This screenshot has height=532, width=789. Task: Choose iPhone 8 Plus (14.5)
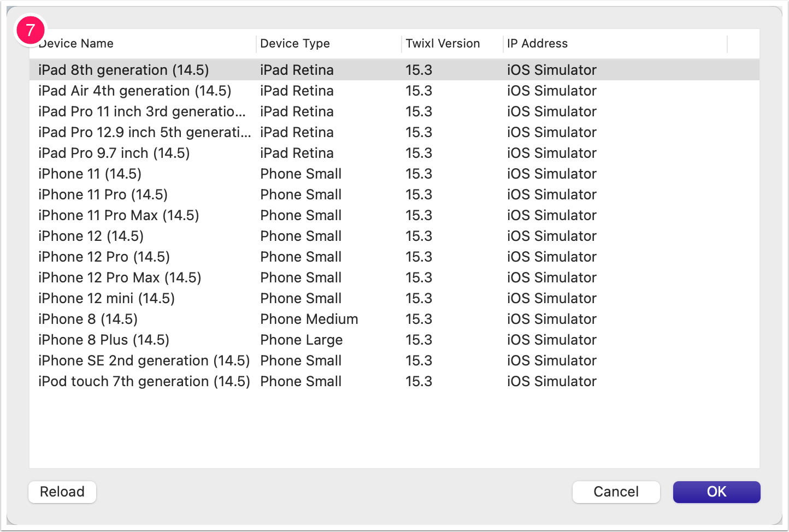pos(394,340)
